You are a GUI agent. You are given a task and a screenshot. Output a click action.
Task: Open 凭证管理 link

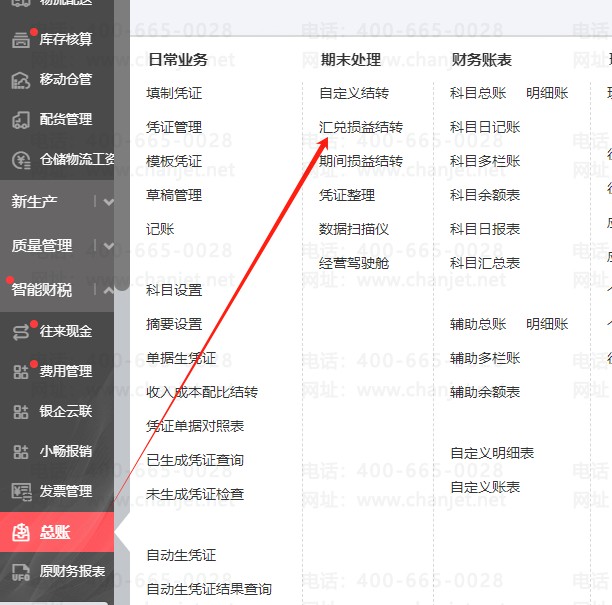click(174, 127)
